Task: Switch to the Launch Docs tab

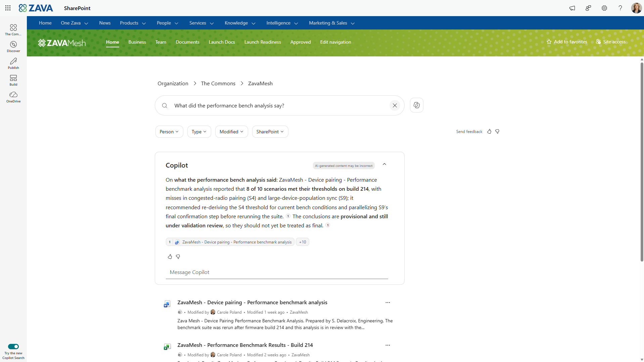Action: point(222,42)
